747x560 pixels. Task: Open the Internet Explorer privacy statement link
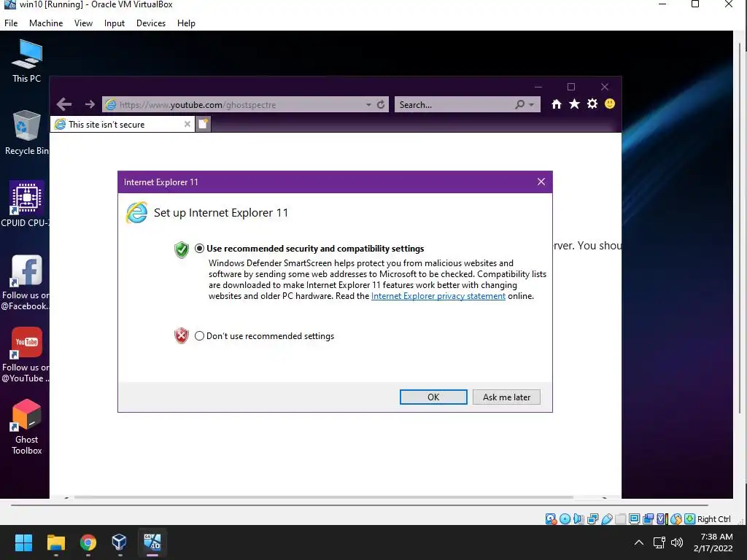coord(438,296)
